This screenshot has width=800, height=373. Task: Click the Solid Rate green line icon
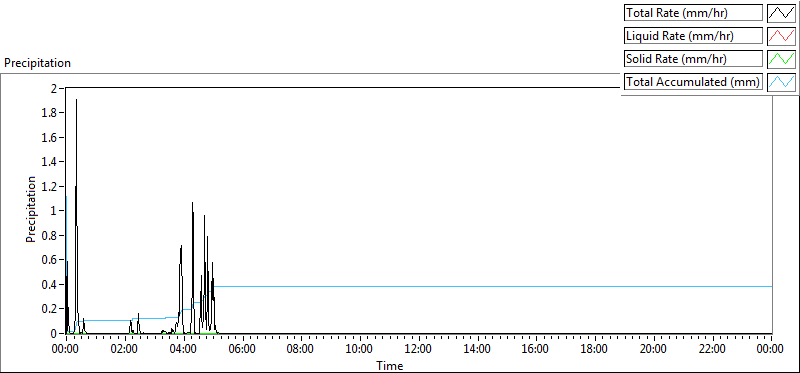781,59
